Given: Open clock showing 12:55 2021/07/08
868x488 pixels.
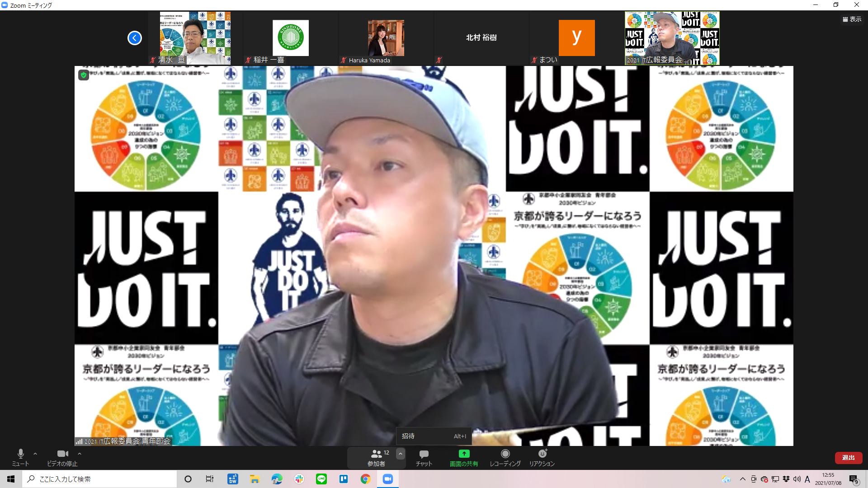Looking at the screenshot, I should point(828,479).
